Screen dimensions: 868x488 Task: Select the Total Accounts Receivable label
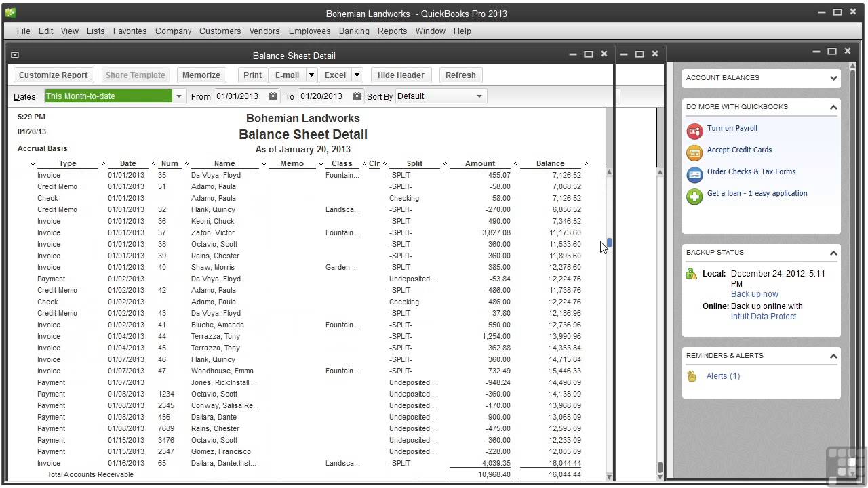(90, 474)
